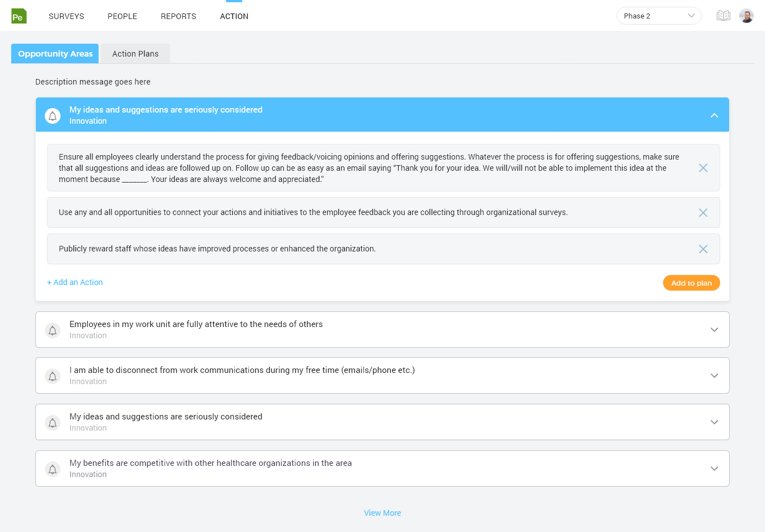The height and width of the screenshot is (532, 765).
Task: Click the bell icon on the expanded Innovation card
Action: pyautogui.click(x=53, y=115)
